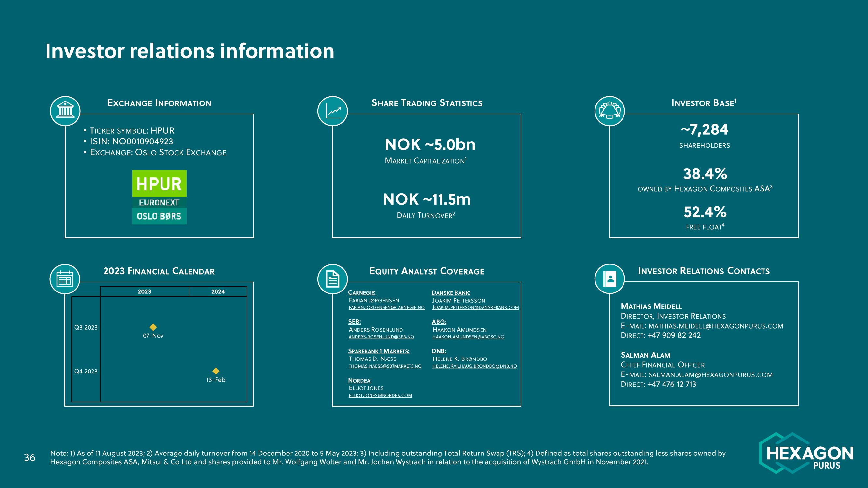The width and height of the screenshot is (868, 488).
Task: Click the Sparebank 1 Markets: heading
Action: (x=379, y=351)
